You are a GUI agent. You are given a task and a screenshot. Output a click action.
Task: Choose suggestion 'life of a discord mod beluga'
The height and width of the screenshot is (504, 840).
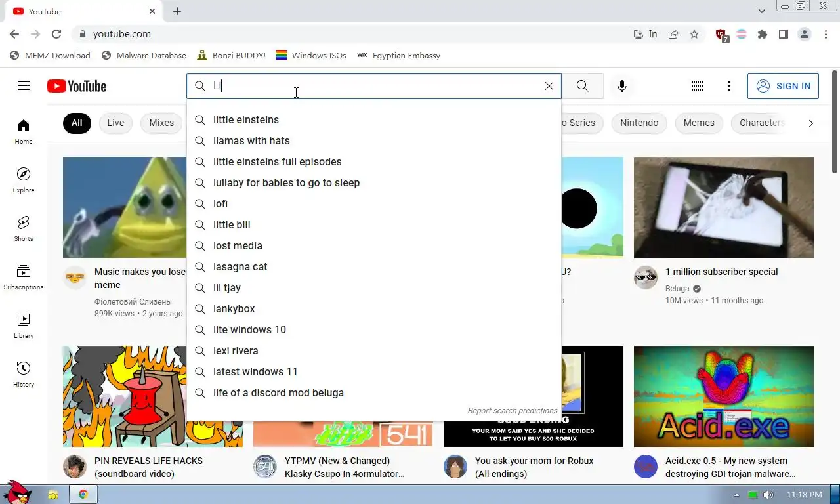coord(374,392)
